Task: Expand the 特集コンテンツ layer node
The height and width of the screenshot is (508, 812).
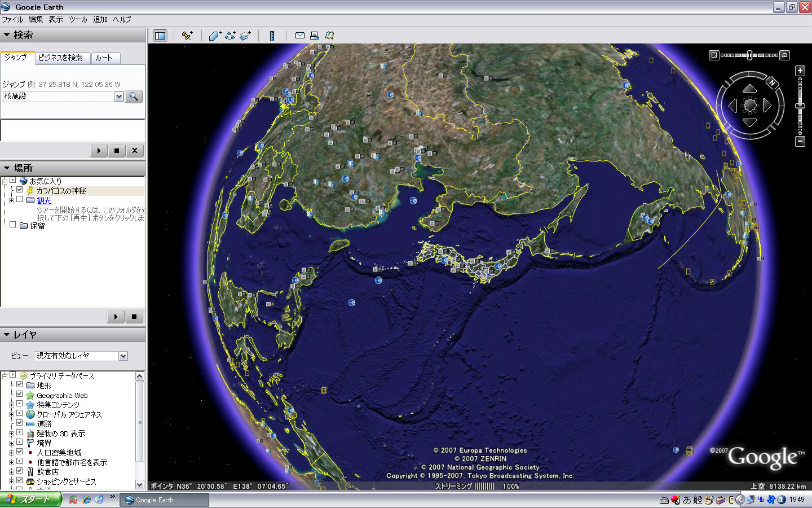Action: [x=11, y=405]
